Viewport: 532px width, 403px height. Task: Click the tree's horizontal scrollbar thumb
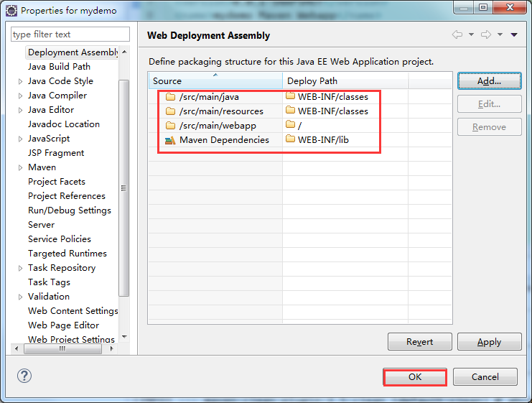[x=62, y=348]
